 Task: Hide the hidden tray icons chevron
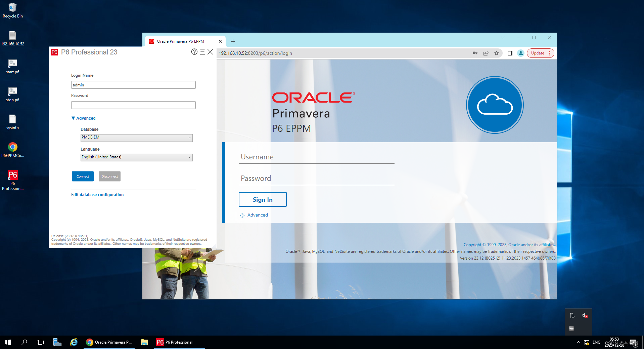point(578,342)
